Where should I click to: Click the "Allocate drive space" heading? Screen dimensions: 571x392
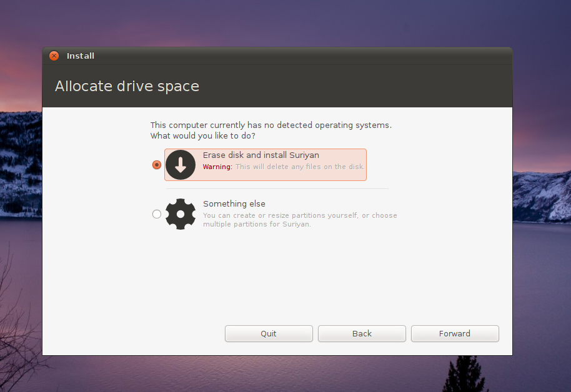(x=127, y=86)
